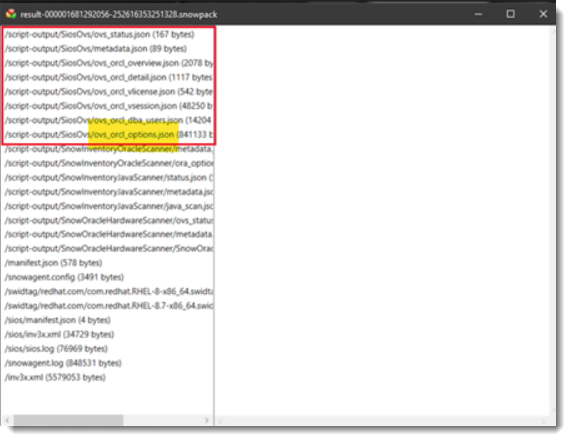Select SnowOracleHardwareScanner/ovs_status entry
The height and width of the screenshot is (441, 571).
[x=109, y=220]
